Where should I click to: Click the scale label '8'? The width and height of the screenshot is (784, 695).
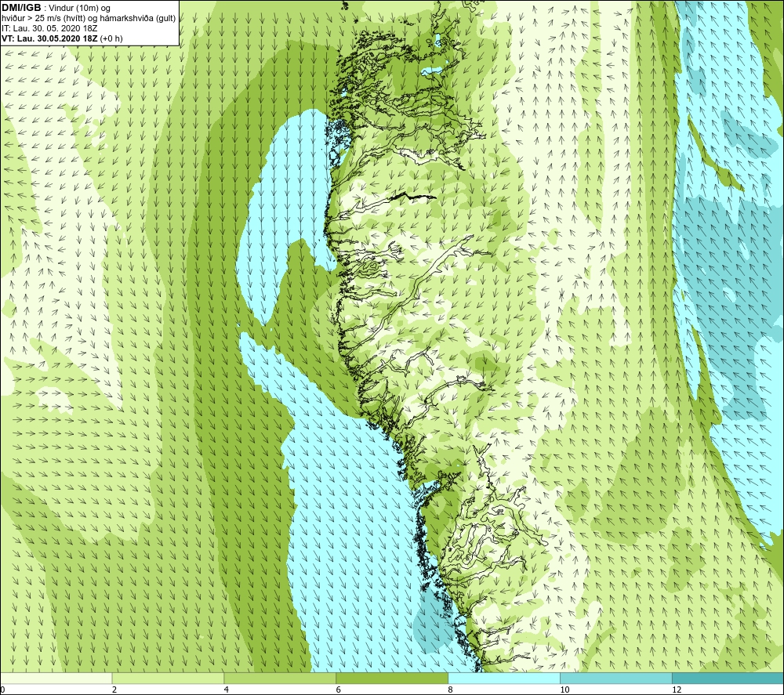(451, 690)
